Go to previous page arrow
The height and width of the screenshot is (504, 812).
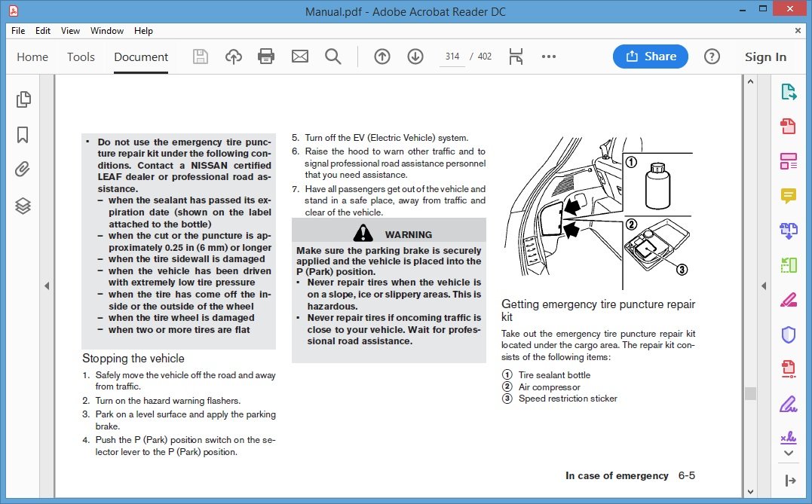tap(382, 57)
